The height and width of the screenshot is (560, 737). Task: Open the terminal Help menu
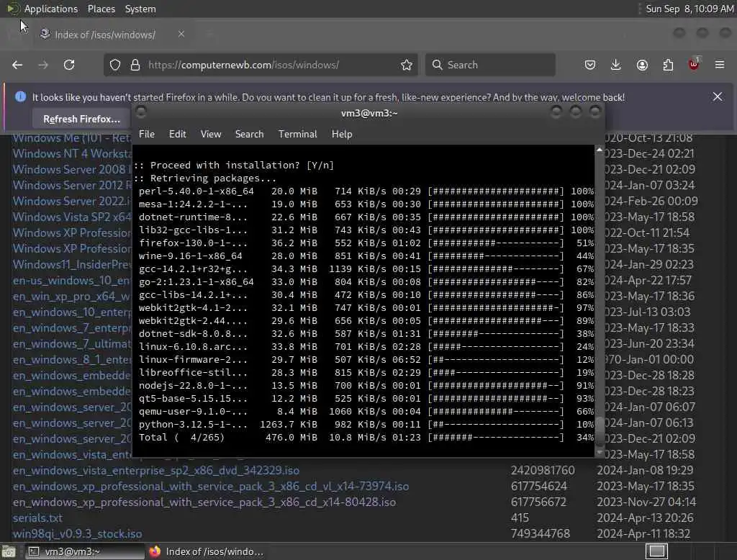pyautogui.click(x=342, y=134)
